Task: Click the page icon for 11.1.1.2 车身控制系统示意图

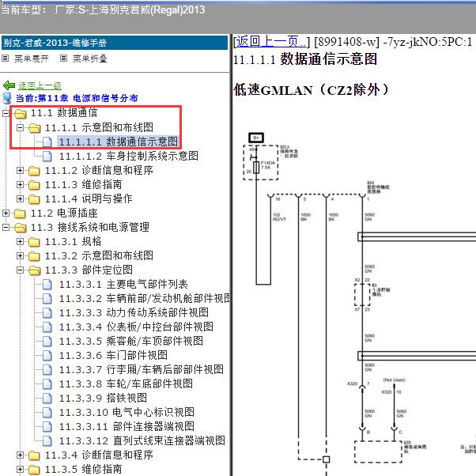Action: pos(47,156)
